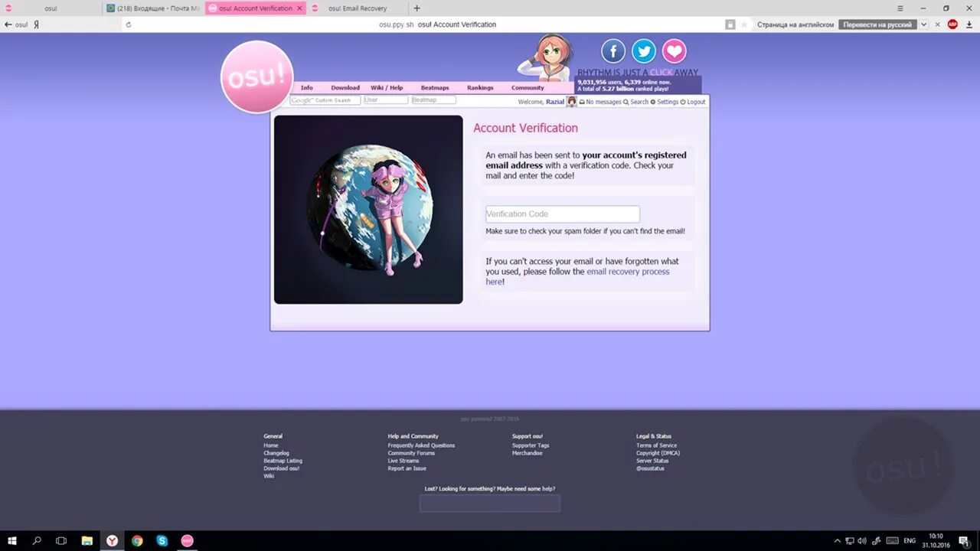Click the osu! pink logo

coord(256,77)
